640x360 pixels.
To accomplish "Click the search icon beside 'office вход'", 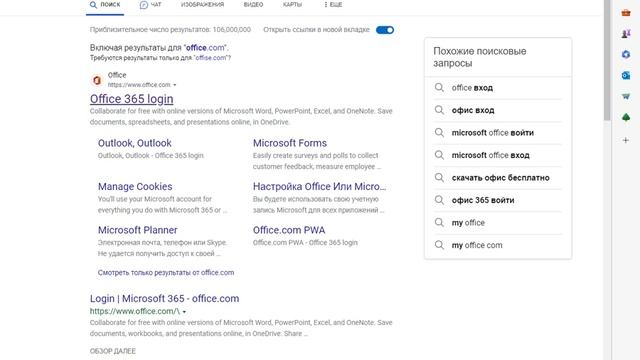I will (x=439, y=87).
